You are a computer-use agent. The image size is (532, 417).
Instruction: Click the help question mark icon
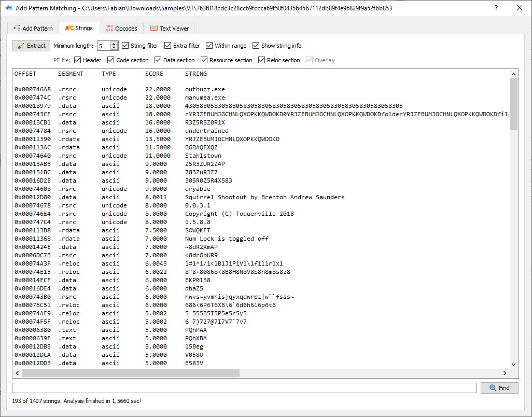(x=496, y=8)
